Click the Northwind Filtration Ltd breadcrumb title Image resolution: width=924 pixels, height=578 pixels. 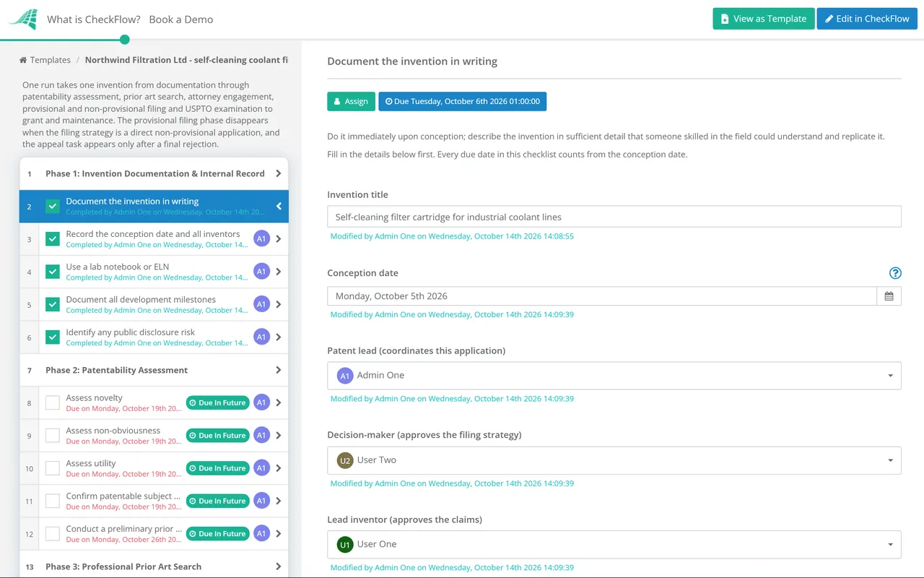(186, 60)
